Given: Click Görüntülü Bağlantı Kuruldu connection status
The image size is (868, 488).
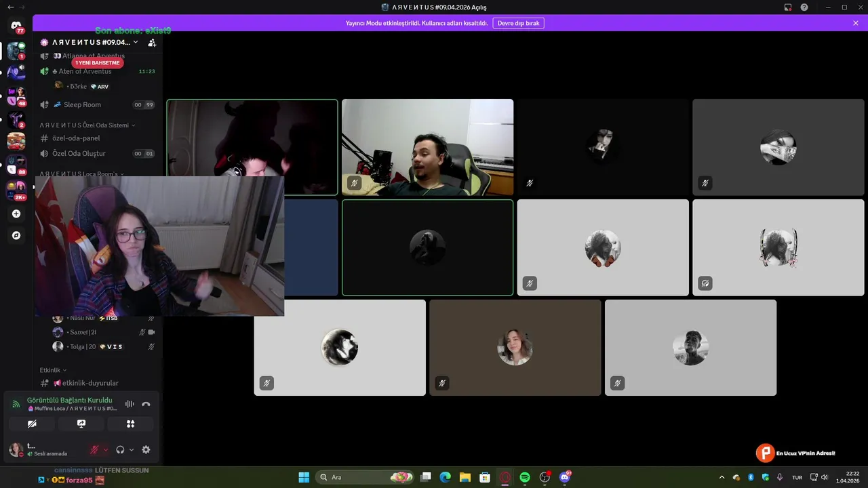Looking at the screenshot, I should tap(70, 400).
